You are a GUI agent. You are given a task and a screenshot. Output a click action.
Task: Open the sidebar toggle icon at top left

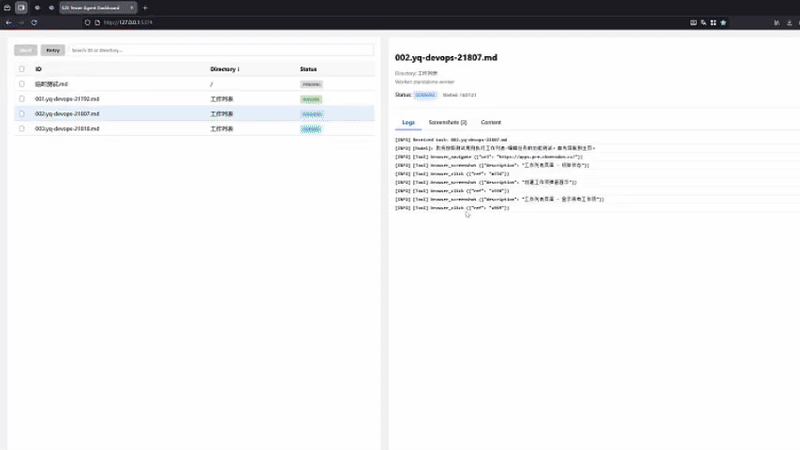[21, 7]
